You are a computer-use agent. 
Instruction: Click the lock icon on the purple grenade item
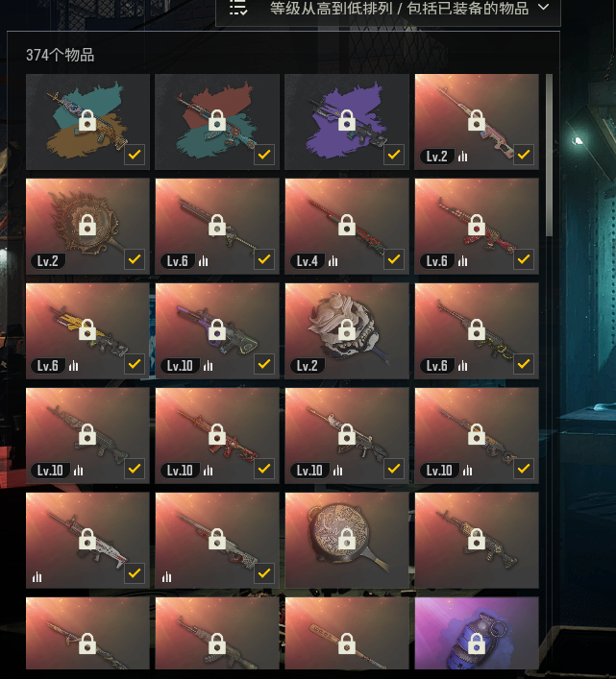click(477, 643)
